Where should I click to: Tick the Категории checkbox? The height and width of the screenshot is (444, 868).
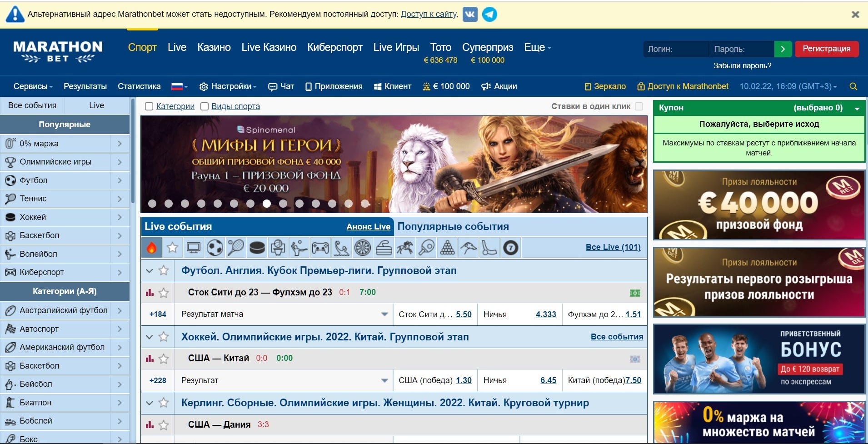[x=149, y=106]
